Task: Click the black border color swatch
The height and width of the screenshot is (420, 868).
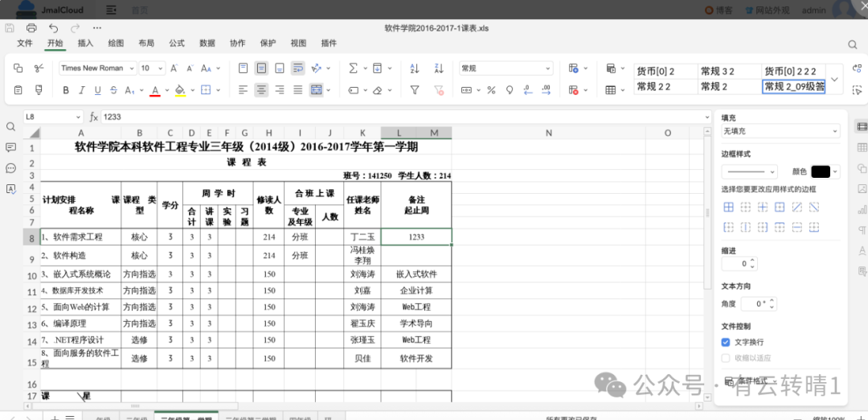Action: point(821,171)
